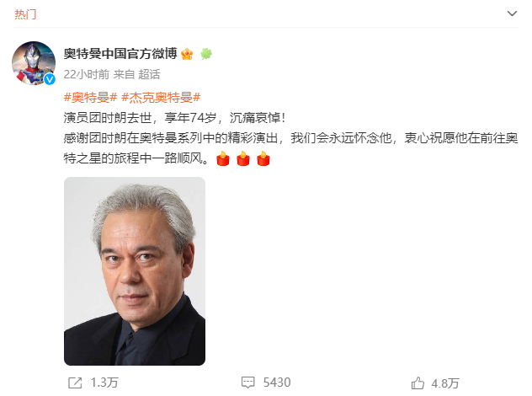Click the repost share icon
This screenshot has height=396, width=532.
click(75, 383)
